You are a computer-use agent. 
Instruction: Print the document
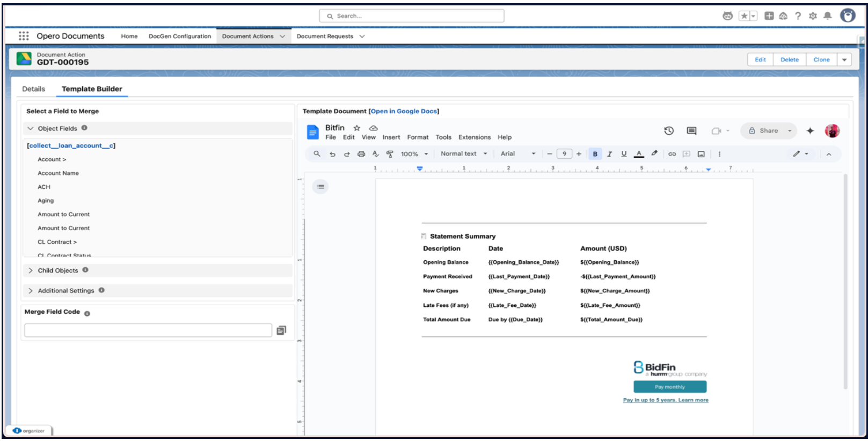(361, 154)
